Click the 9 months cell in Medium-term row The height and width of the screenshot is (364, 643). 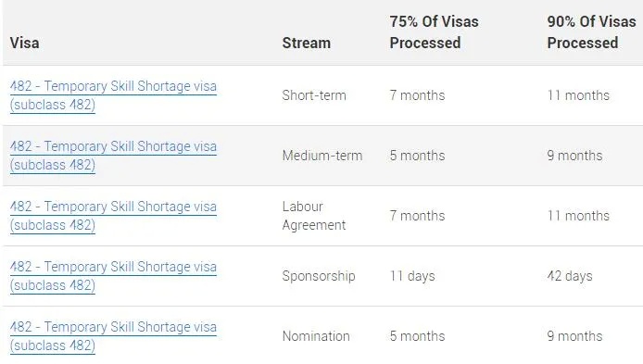coord(574,156)
